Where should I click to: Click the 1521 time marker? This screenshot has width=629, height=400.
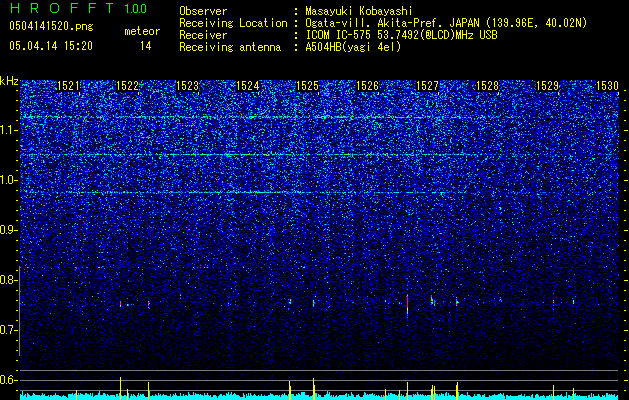click(69, 86)
